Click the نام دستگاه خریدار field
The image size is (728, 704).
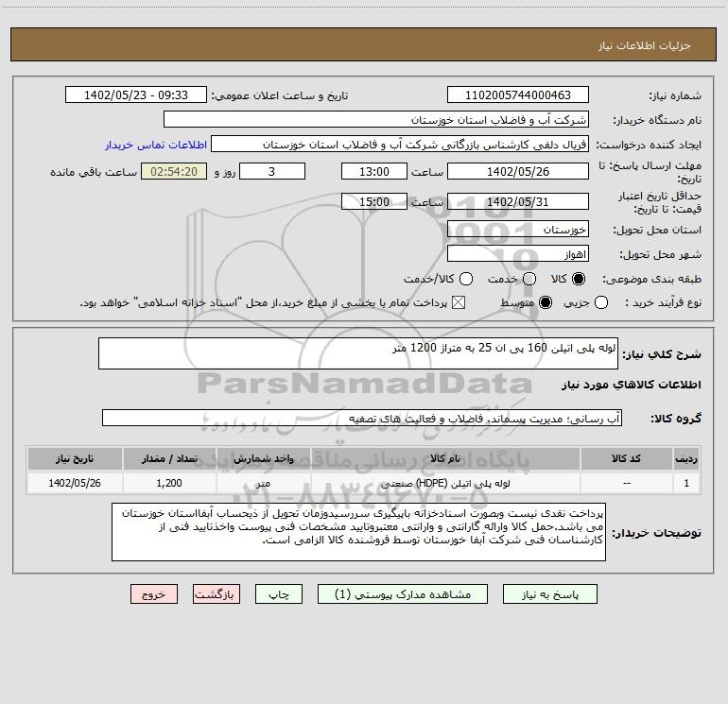pyautogui.click(x=376, y=119)
